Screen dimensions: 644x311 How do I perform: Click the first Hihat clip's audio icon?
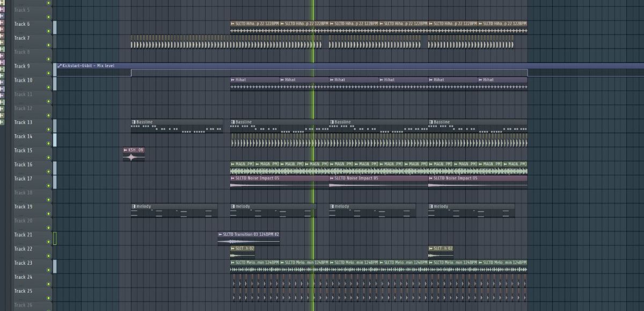[x=233, y=79]
